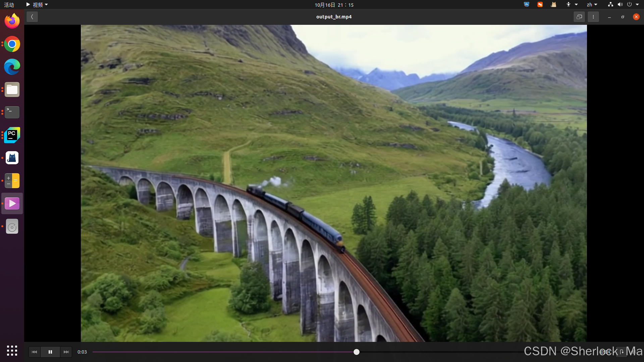This screenshot has width=644, height=362.
Task: Open the clock and calendar panel
Action: coord(334,5)
